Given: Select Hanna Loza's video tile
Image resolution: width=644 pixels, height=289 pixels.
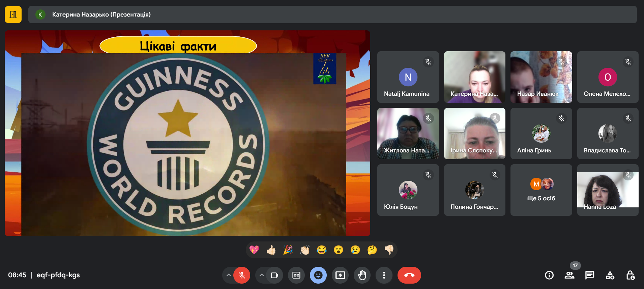Looking at the screenshot, I should (x=608, y=190).
